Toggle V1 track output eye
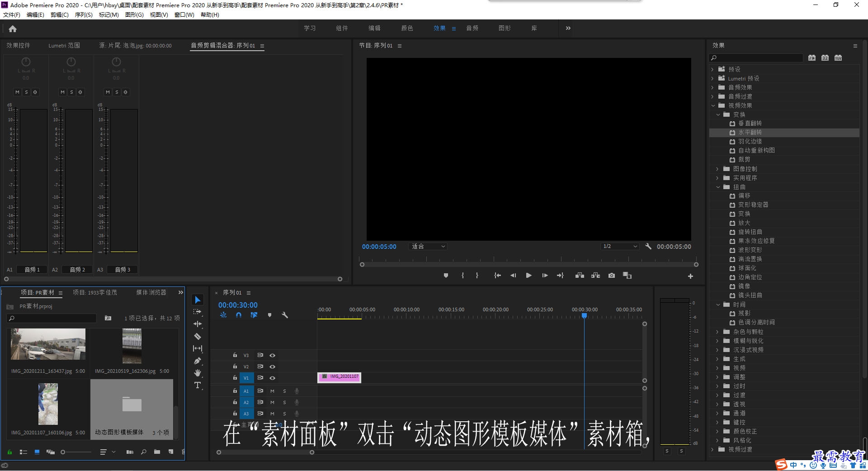Viewport: 868px width, 471px height. (x=273, y=378)
